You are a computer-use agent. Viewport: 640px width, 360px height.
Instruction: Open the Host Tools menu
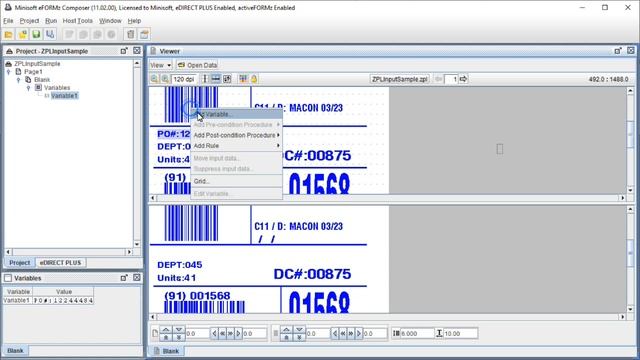pyautogui.click(x=78, y=21)
